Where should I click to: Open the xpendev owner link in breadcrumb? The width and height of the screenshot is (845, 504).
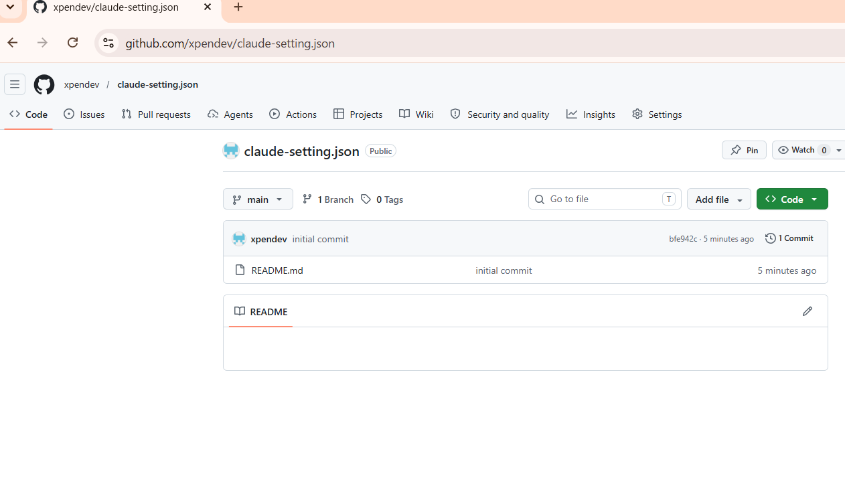(82, 84)
